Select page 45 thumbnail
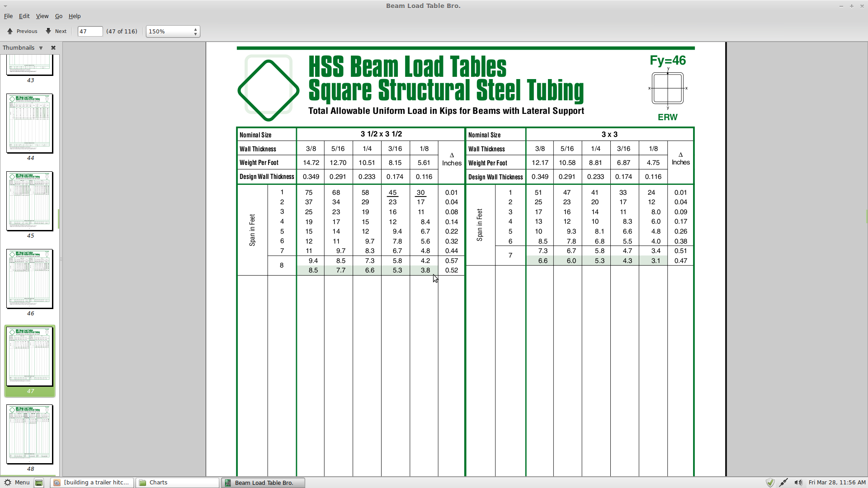Screen dimensions: 868x488 30,201
